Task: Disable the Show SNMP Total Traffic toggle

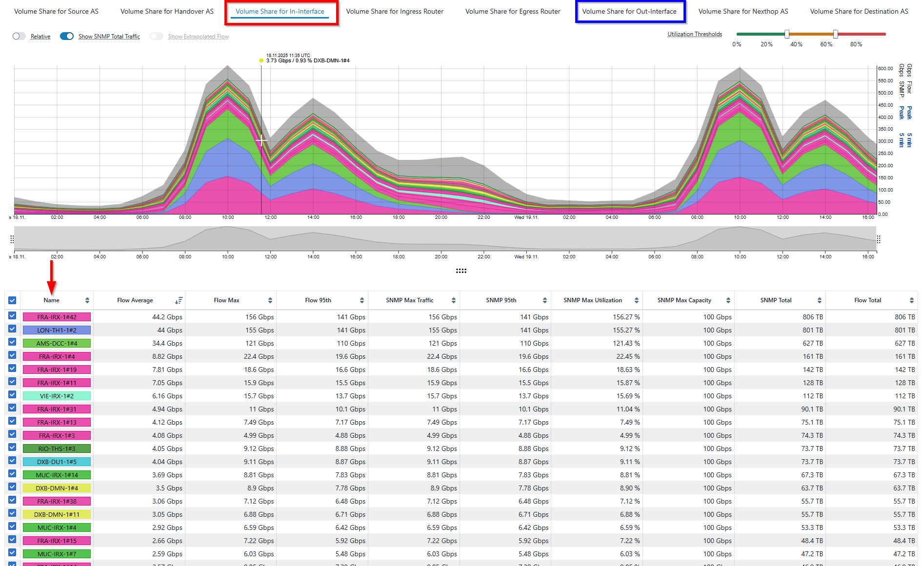Action: click(66, 36)
